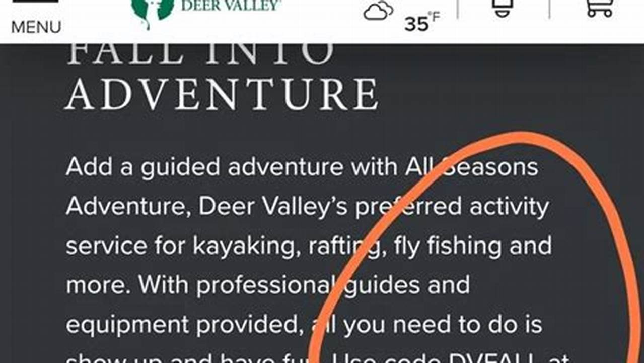Select the lift status icon between dividers
Viewport: 644px width, 363px height.
click(x=503, y=9)
